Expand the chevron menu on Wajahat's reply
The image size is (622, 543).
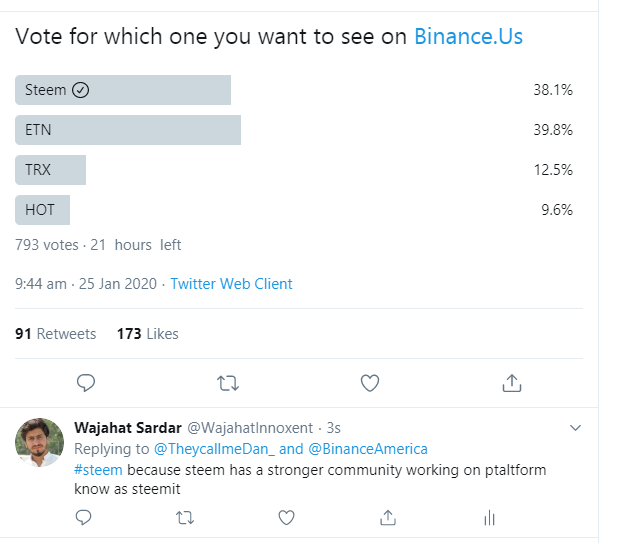575,428
